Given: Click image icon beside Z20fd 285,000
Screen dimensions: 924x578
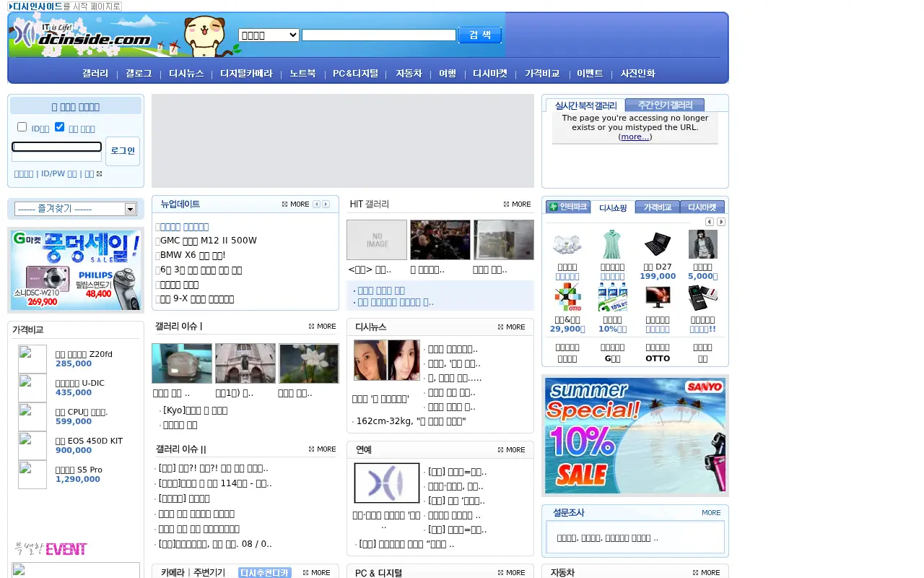Looking at the screenshot, I should (32, 359).
